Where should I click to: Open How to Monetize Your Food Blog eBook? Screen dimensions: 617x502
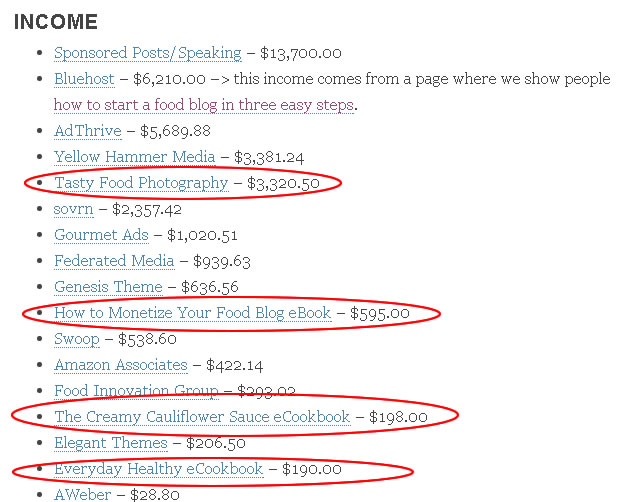(x=192, y=313)
